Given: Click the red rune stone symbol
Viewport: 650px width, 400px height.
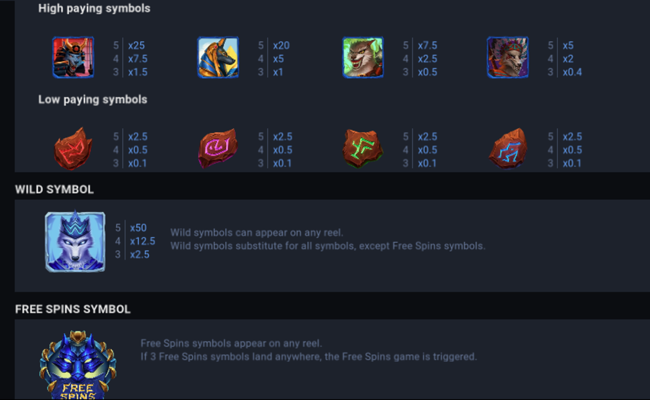Looking at the screenshot, I should [x=73, y=149].
